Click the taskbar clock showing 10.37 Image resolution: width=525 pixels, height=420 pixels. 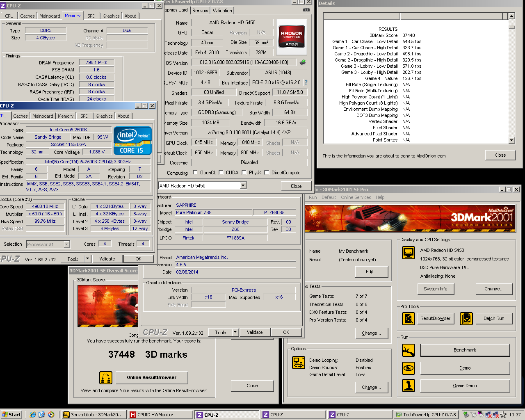click(515, 415)
